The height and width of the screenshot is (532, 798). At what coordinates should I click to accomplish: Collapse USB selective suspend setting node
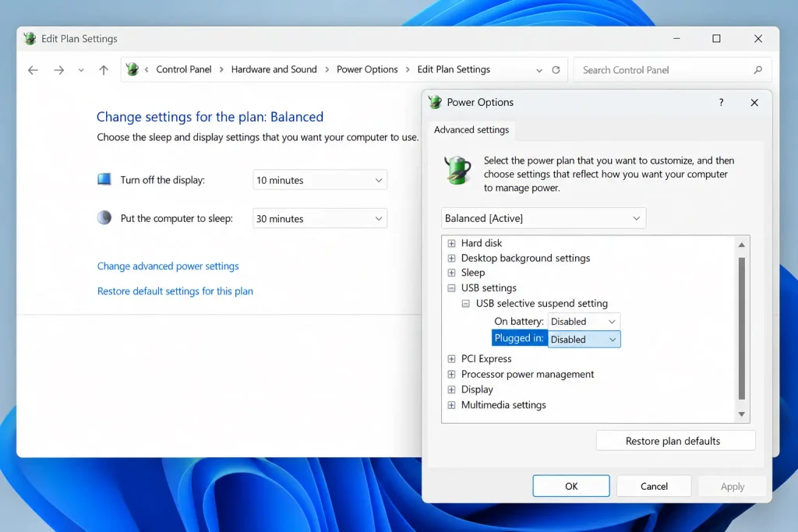[466, 304]
